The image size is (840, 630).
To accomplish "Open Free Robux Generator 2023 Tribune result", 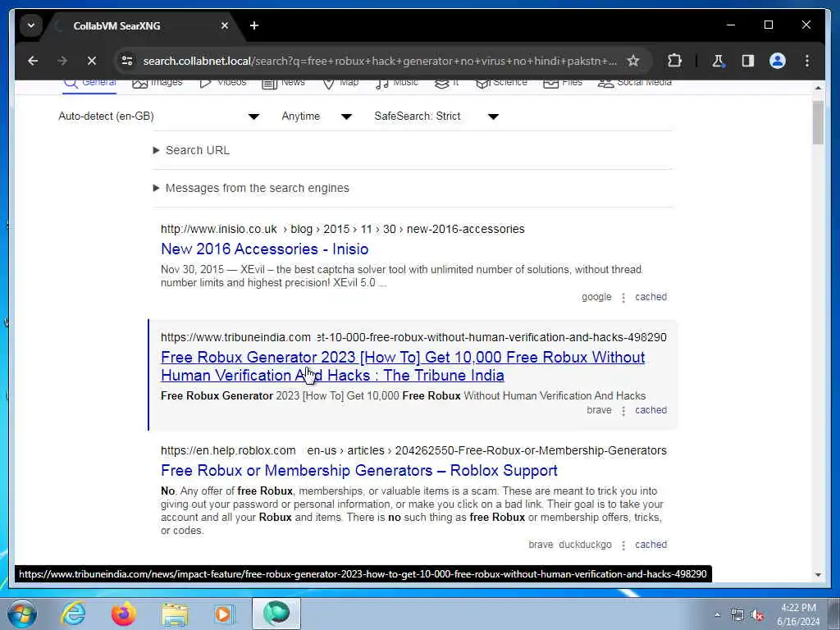I will pos(403,367).
